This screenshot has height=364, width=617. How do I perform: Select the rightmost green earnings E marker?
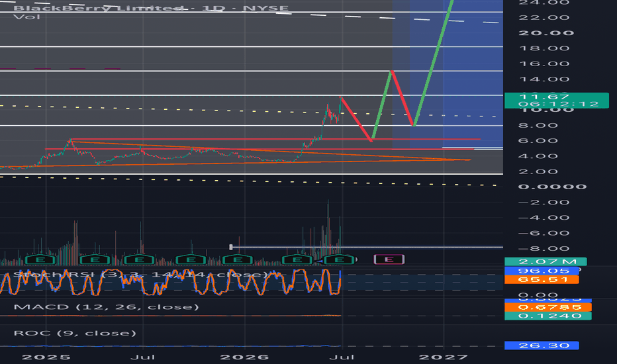pos(340,259)
